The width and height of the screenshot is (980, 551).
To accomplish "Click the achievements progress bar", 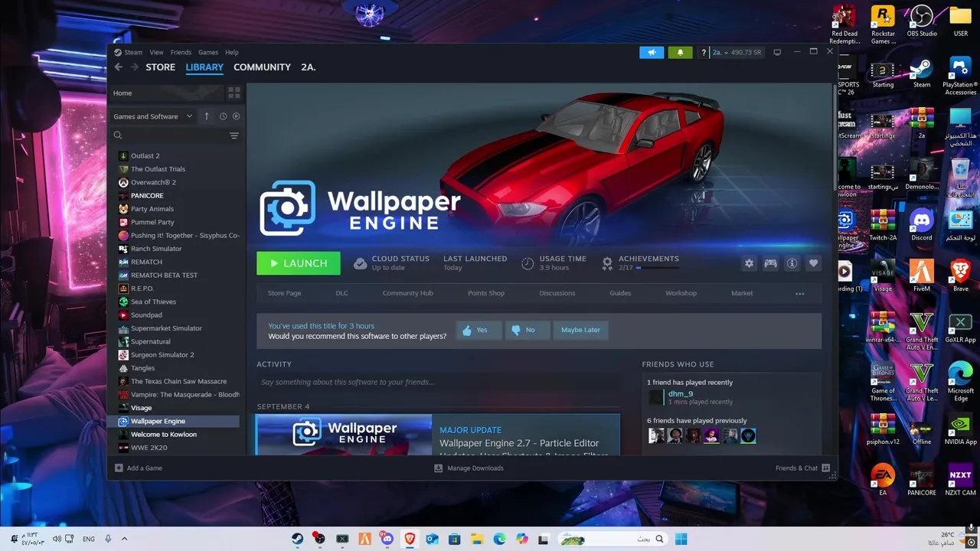I will (657, 268).
